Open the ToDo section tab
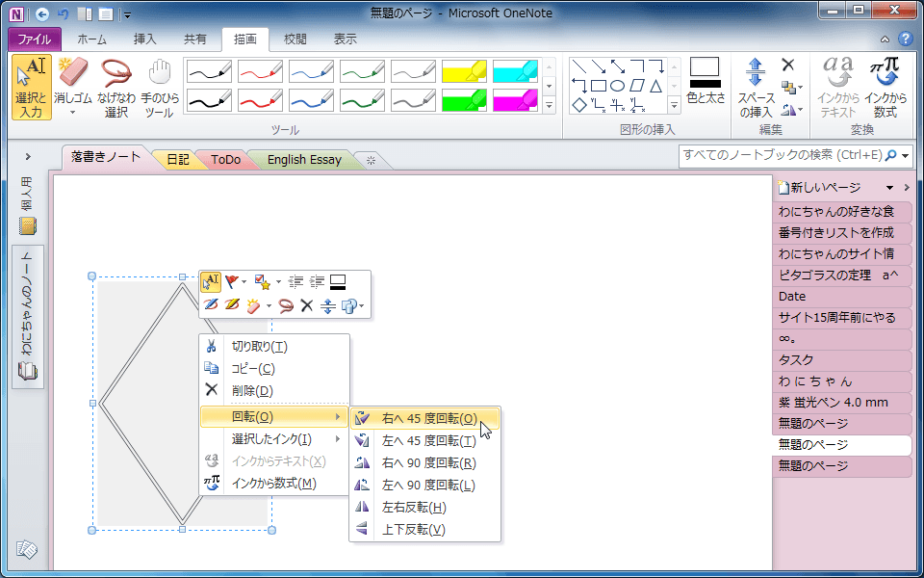Viewport: 924px width, 578px height. pos(225,159)
